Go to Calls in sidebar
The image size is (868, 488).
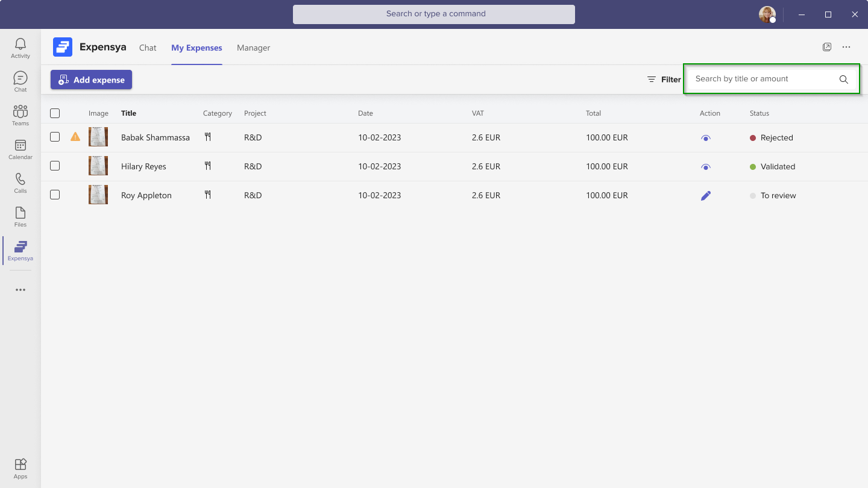coord(20,183)
